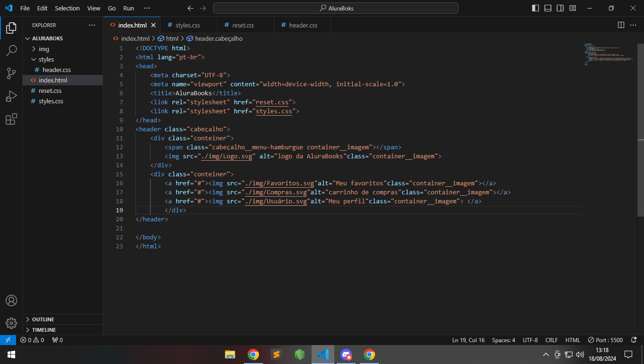Viewport: 644px width, 364px height.
Task: Open the Search view in activity bar
Action: tap(11, 50)
